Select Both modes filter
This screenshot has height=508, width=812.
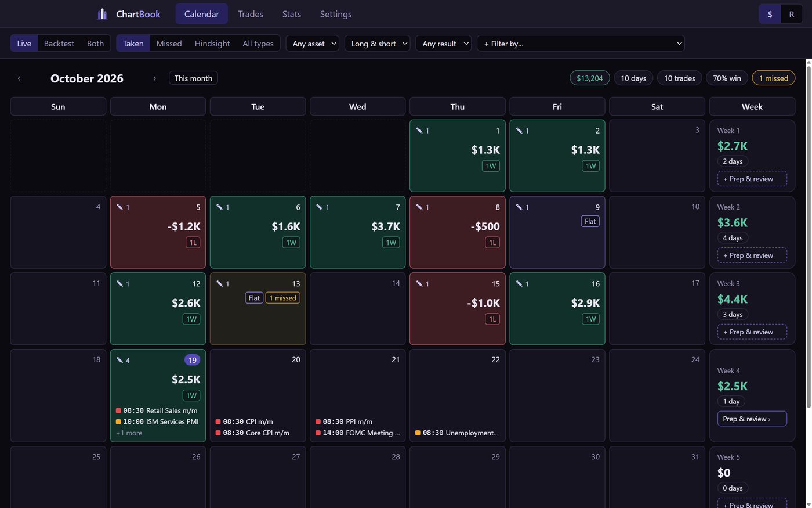[95, 44]
